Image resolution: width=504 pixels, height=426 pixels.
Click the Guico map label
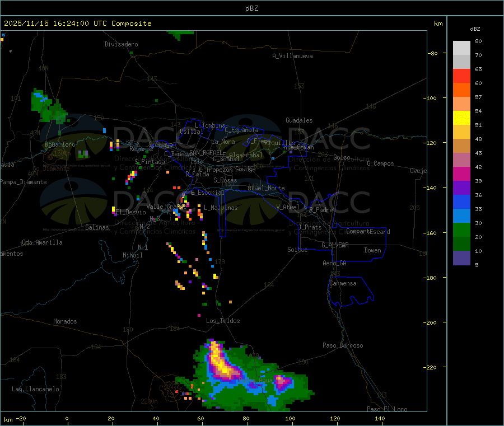pos(342,157)
